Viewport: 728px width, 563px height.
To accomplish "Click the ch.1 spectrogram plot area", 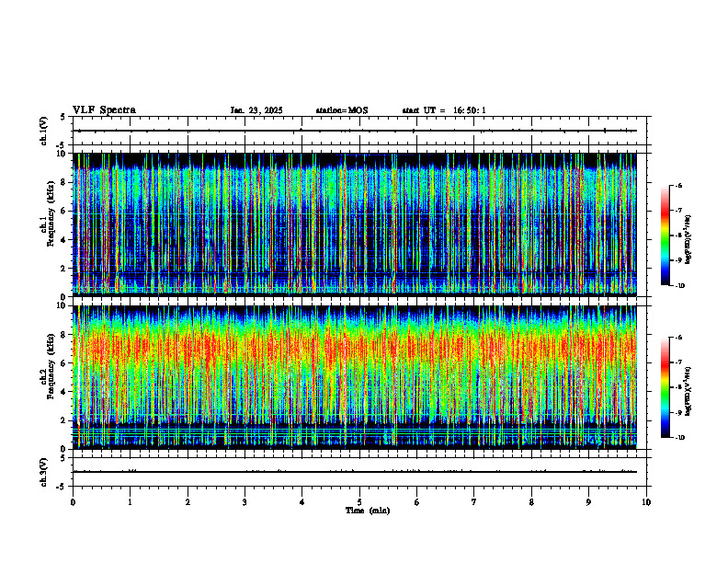I will pyautogui.click(x=355, y=224).
